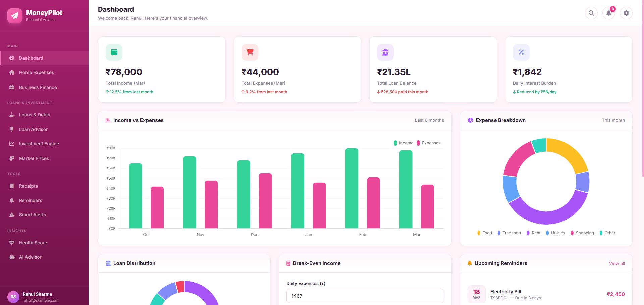The width and height of the screenshot is (644, 305).
Task: Click 'Reduced by ₹56/day' text
Action: click(x=536, y=92)
